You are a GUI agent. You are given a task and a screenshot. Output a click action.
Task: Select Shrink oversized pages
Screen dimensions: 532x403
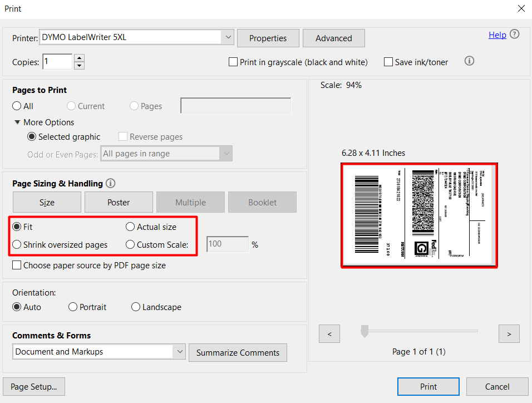[x=16, y=244]
